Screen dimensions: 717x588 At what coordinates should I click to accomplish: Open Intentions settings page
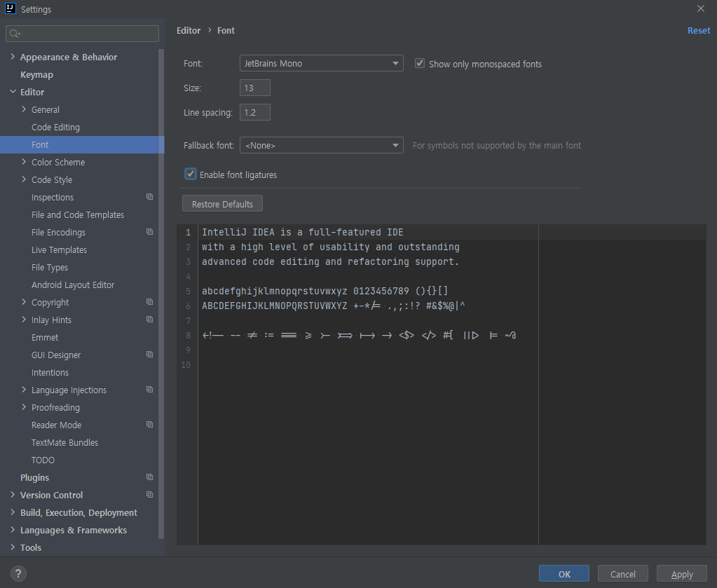pyautogui.click(x=50, y=373)
